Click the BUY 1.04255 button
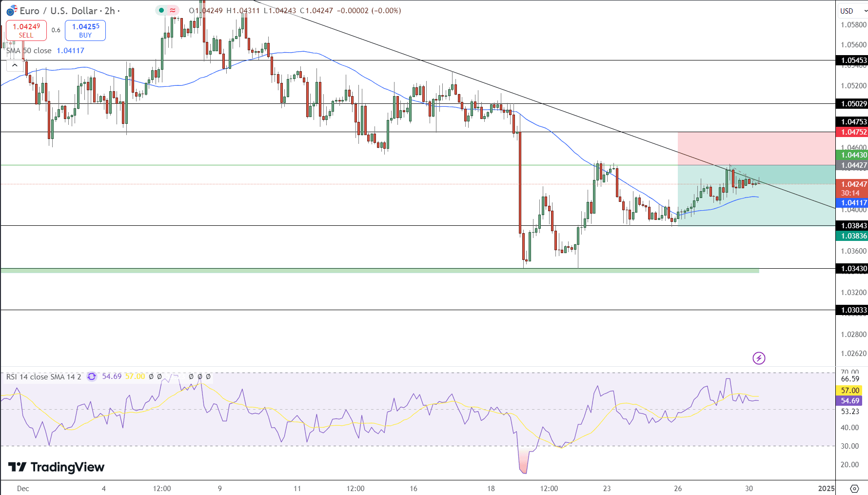This screenshot has width=868, height=495. coord(85,30)
